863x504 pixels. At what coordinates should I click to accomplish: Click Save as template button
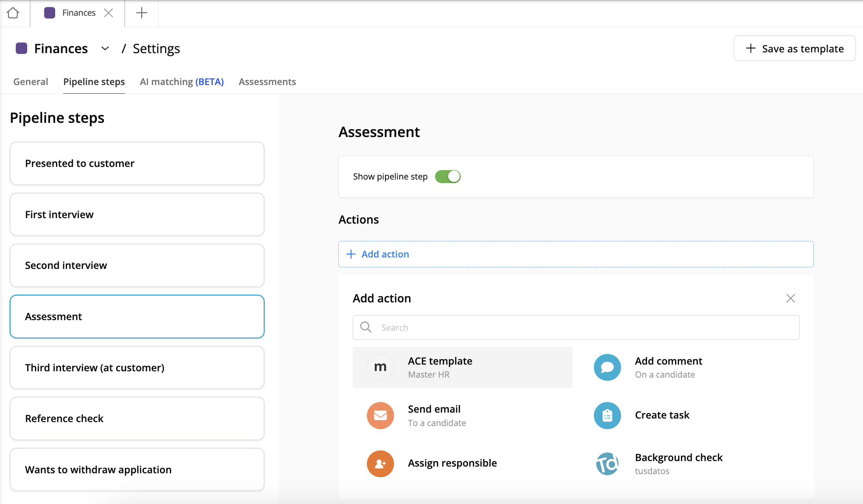[x=794, y=48]
